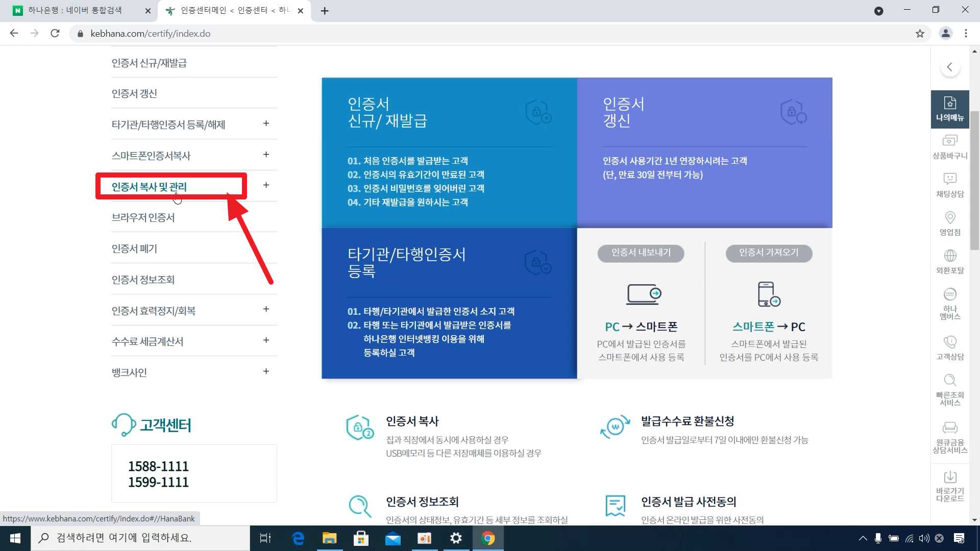Click the 인증서 가져오기 button

[769, 253]
